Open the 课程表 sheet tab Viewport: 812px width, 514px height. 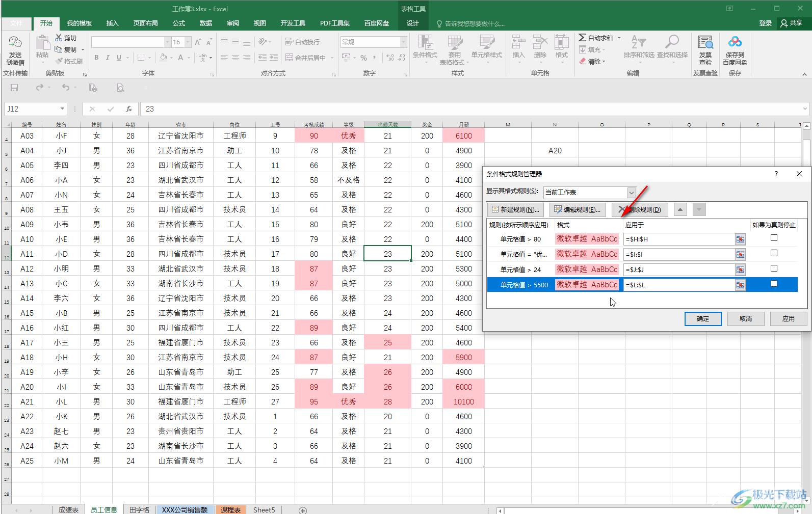pyautogui.click(x=231, y=509)
